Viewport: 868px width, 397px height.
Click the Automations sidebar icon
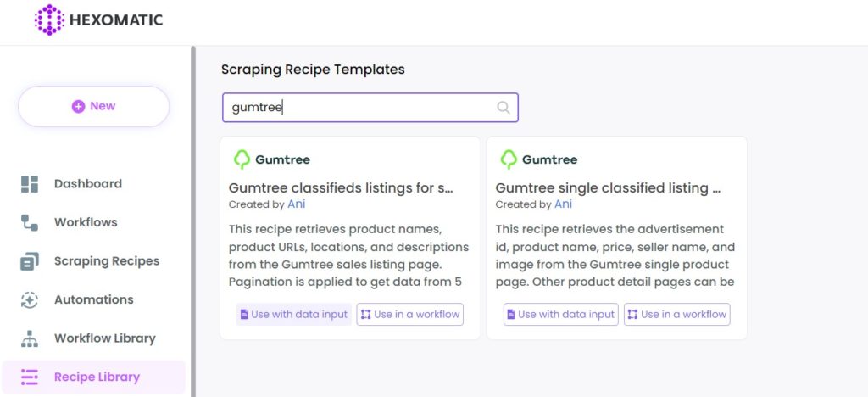click(x=30, y=299)
